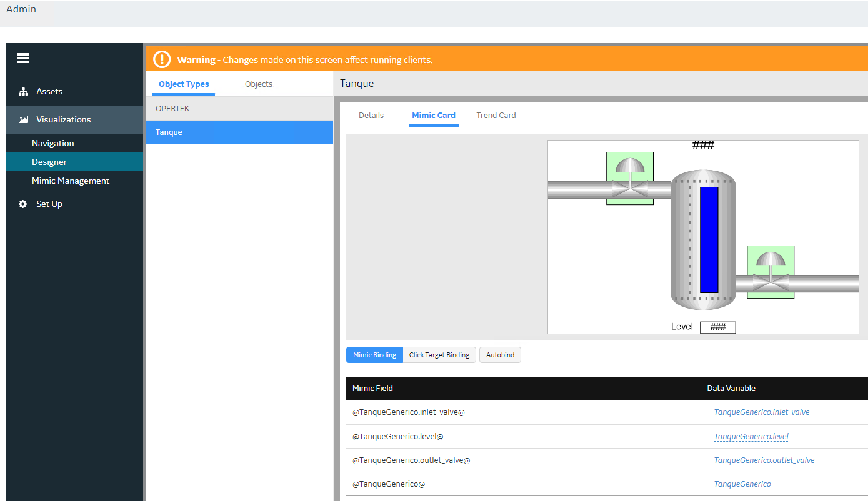
Task: Click the Mimic Binding button
Action: 375,355
